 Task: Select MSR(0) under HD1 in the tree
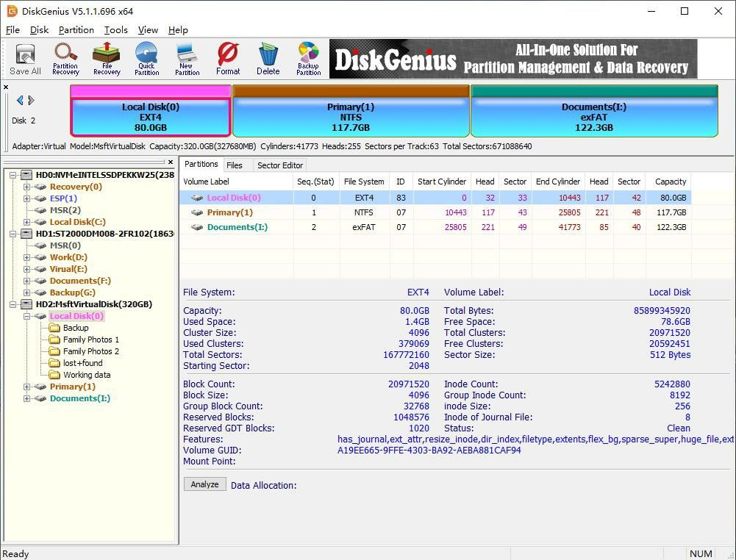click(x=65, y=245)
